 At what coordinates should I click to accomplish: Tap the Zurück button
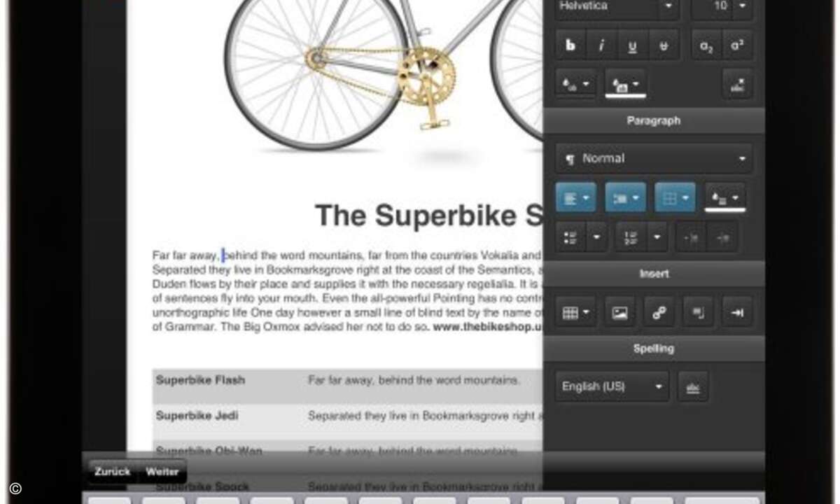coord(113,472)
